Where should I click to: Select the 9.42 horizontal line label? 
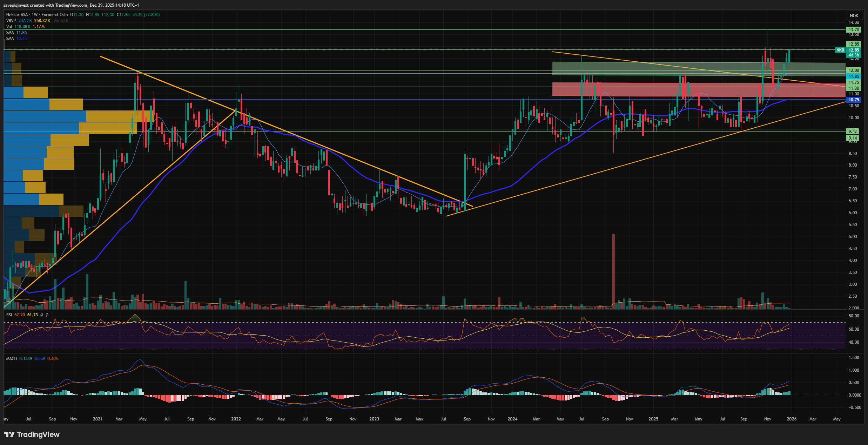click(x=853, y=132)
